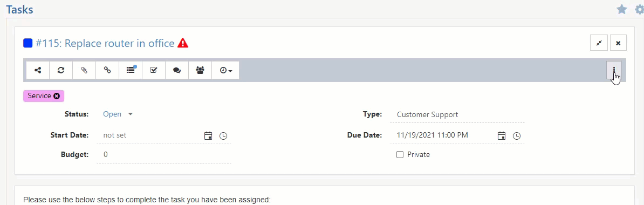
Task: Click the blue task color square
Action: click(28, 43)
